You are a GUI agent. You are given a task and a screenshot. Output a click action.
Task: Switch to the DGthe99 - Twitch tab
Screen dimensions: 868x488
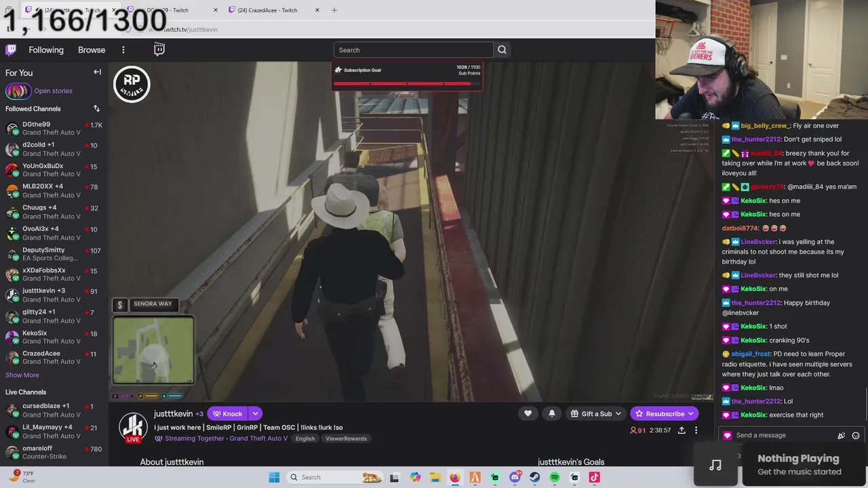click(x=167, y=10)
